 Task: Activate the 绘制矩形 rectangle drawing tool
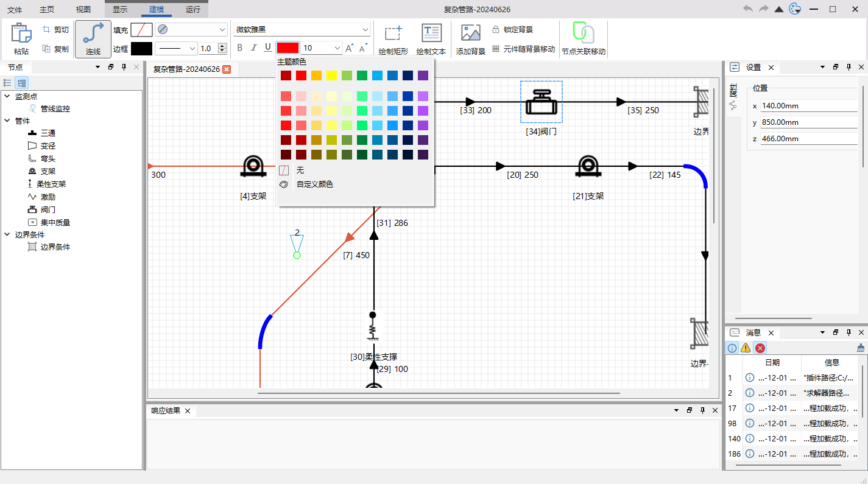(393, 38)
